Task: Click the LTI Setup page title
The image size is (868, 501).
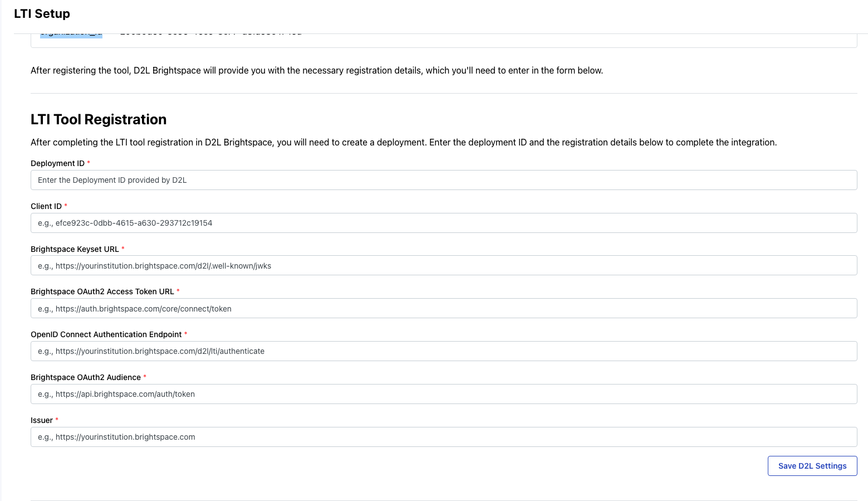Action: coord(42,13)
